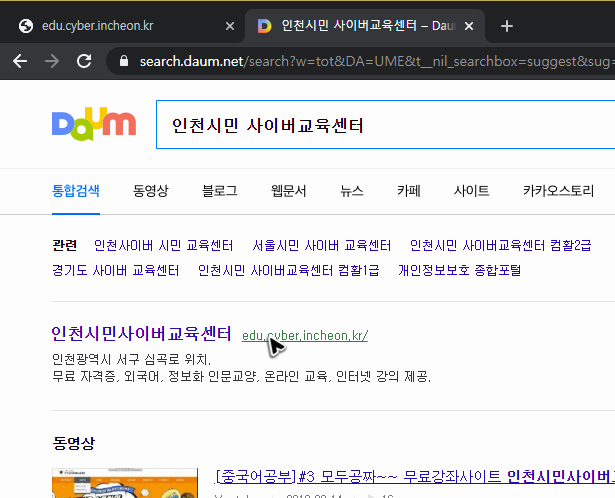Click the address bar URL search.daum.net

point(191,62)
